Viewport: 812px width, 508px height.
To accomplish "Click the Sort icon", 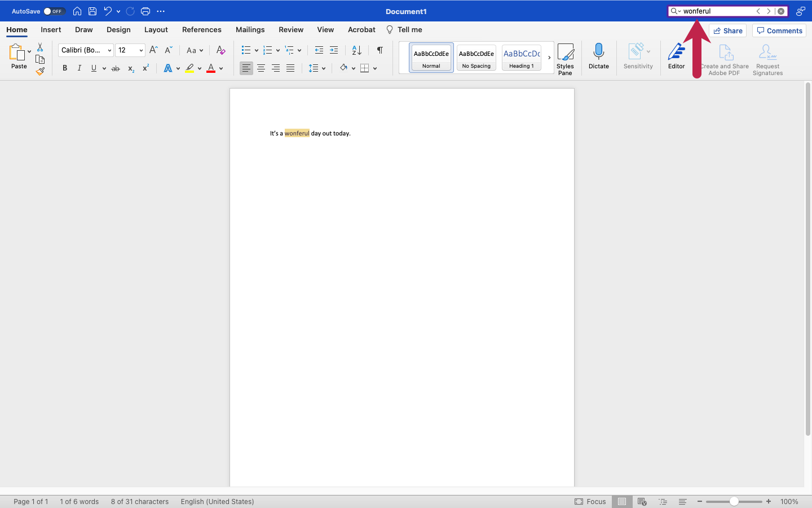I will pyautogui.click(x=356, y=50).
